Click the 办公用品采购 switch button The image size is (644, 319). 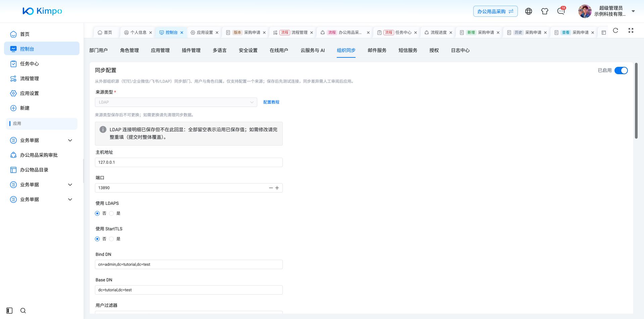495,11
